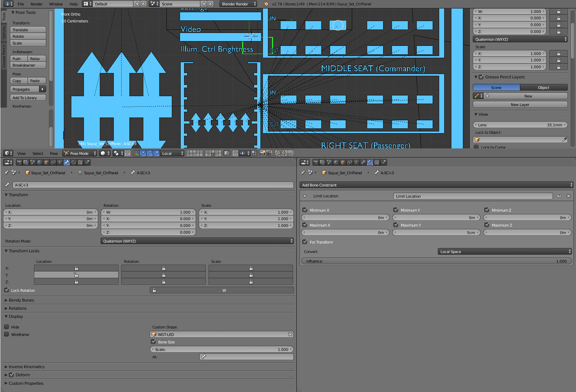
Task: Open the Object properties tab in right panel
Action: tap(343, 162)
